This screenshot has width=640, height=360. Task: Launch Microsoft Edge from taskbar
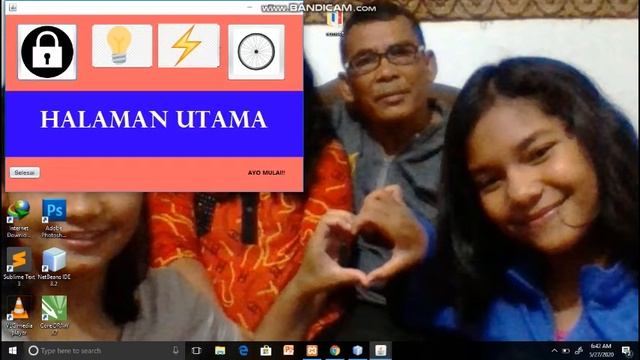pyautogui.click(x=243, y=351)
